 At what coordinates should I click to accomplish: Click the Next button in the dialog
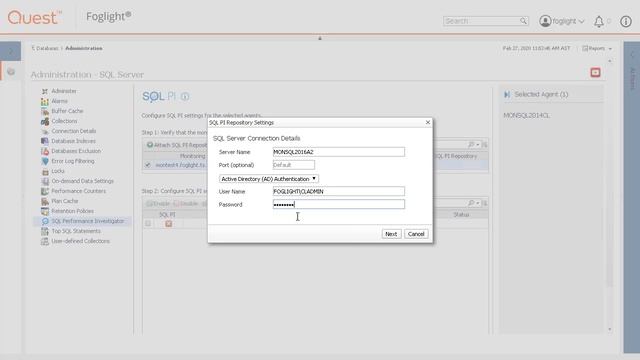(391, 234)
